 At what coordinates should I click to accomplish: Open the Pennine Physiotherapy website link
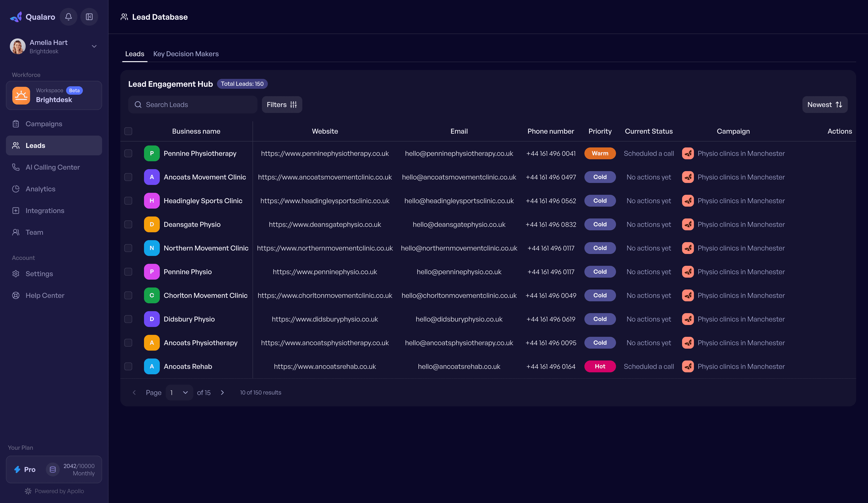tap(325, 153)
